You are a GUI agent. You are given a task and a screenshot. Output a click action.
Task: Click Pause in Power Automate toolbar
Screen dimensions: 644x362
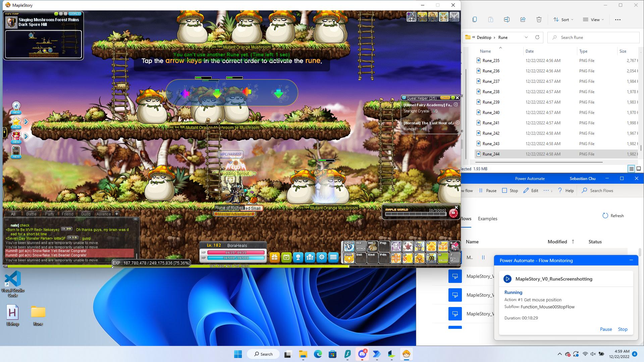pos(488,190)
